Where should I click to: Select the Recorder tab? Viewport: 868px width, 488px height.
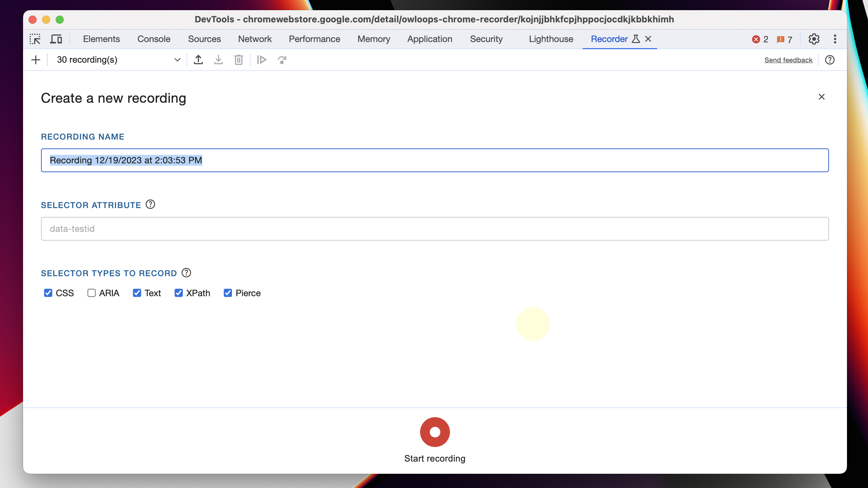click(609, 39)
